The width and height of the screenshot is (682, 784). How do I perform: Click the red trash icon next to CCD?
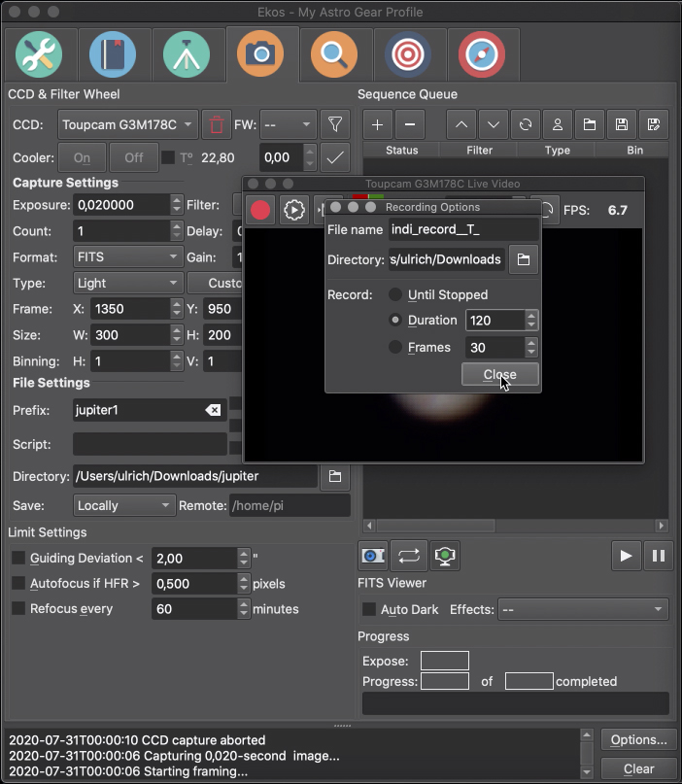point(217,124)
